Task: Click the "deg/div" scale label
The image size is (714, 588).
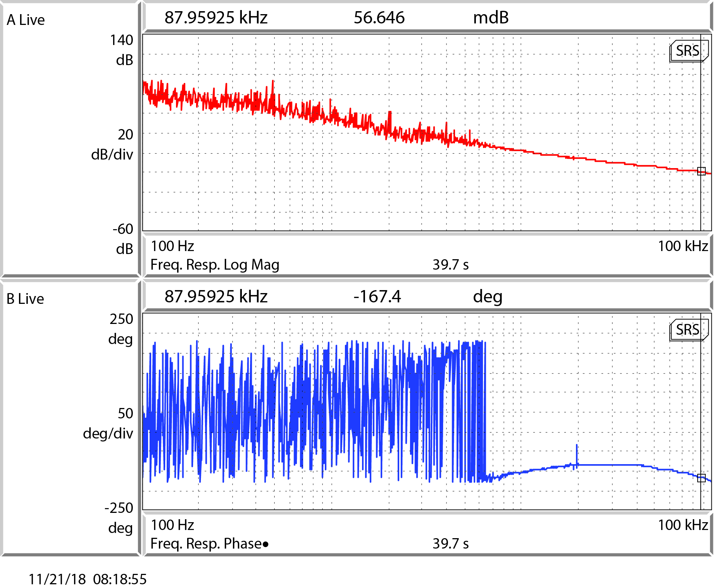Action: (108, 434)
